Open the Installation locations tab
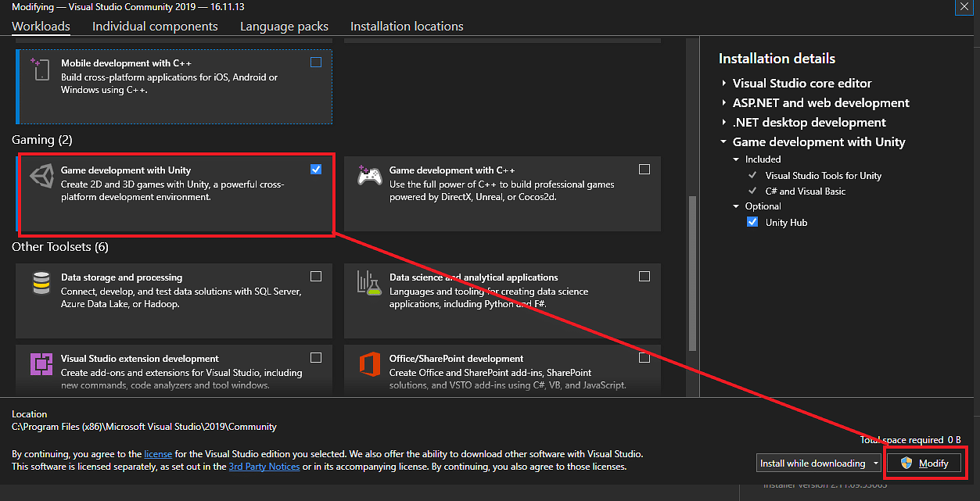Viewport: 980px width, 501px height. [407, 26]
